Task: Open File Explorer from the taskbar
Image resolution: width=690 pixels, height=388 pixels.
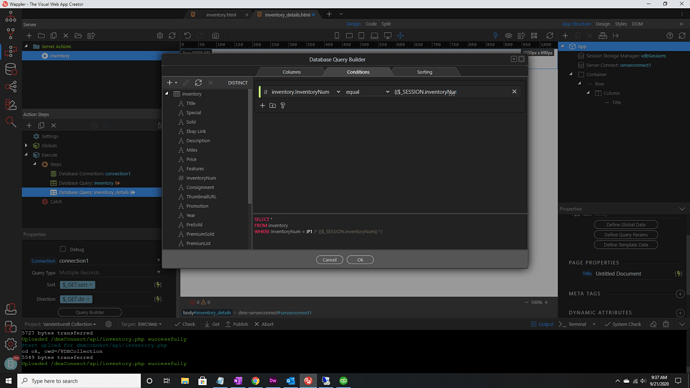Action: [x=185, y=381]
